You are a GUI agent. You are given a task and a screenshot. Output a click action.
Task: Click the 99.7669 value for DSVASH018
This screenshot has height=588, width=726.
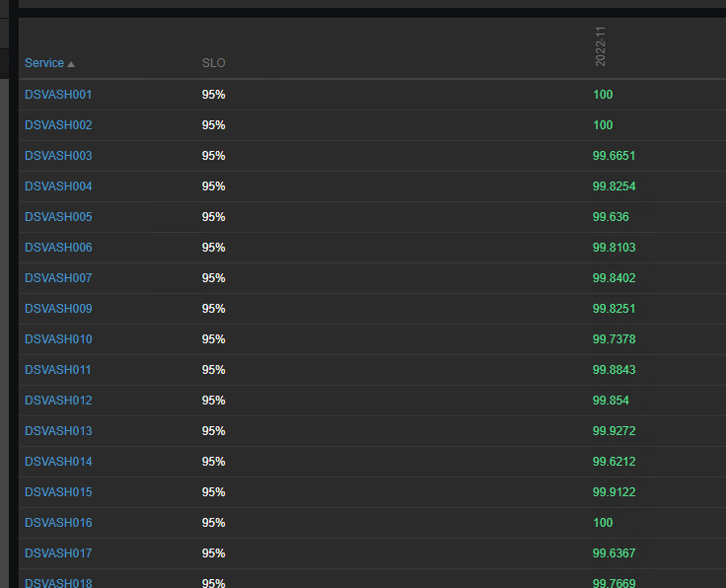click(x=614, y=582)
